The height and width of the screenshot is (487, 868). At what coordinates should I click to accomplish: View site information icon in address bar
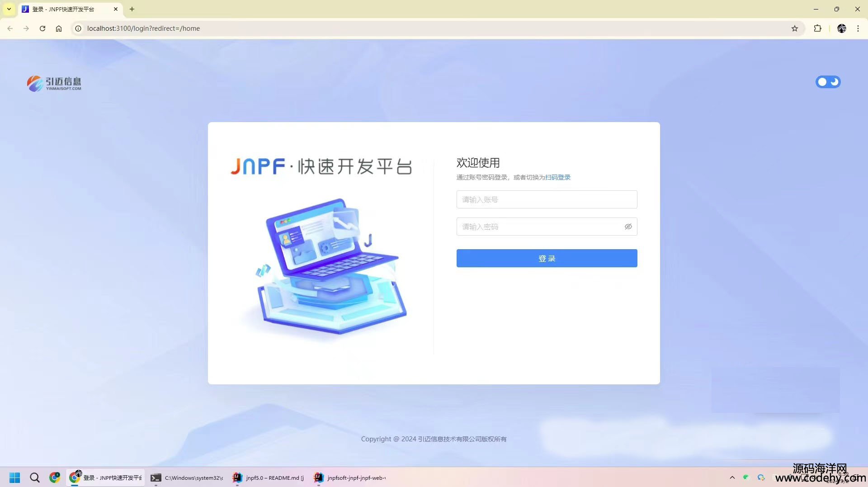tap(78, 28)
